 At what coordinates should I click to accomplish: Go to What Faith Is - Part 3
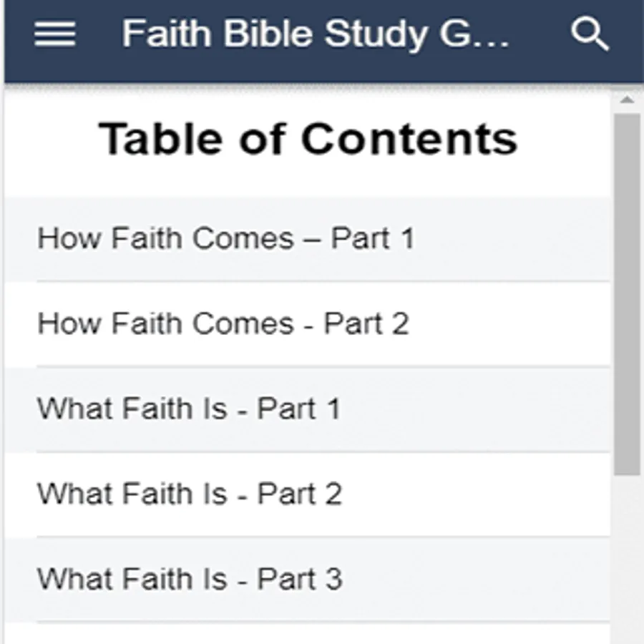click(307, 579)
